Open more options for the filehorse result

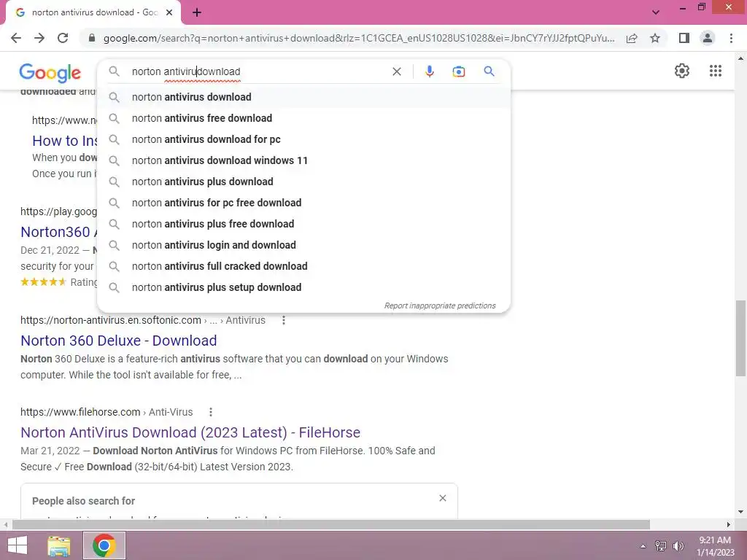pyautogui.click(x=211, y=413)
